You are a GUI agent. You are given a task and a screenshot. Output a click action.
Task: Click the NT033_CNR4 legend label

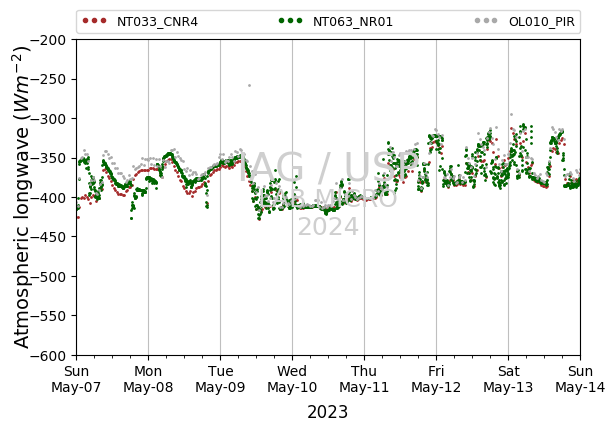(157, 22)
